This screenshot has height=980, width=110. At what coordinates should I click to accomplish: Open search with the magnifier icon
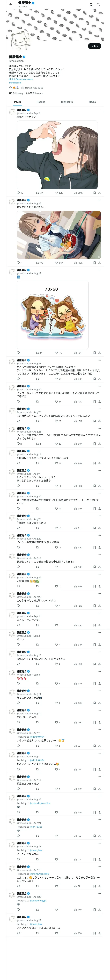pos(98,5)
